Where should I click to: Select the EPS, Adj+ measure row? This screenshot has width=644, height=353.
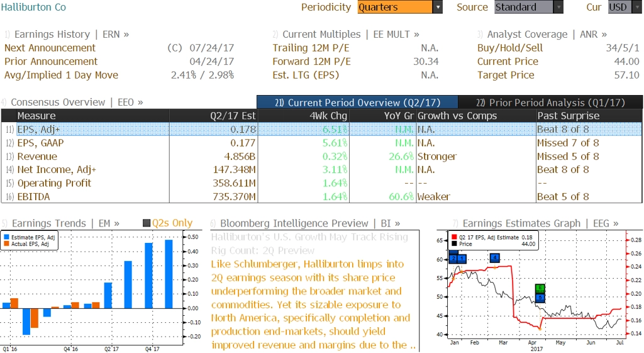[321, 130]
